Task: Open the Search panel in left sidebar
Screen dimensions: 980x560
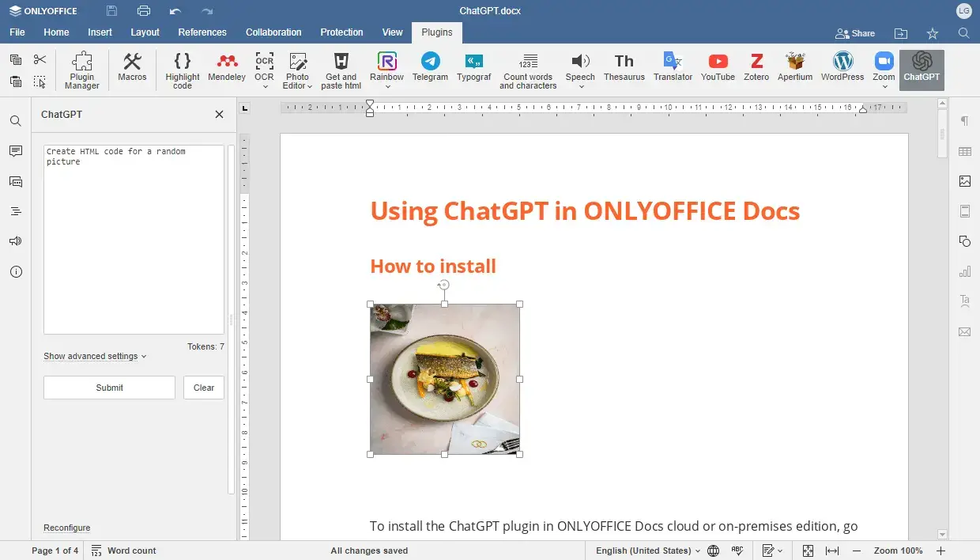Action: click(x=15, y=121)
